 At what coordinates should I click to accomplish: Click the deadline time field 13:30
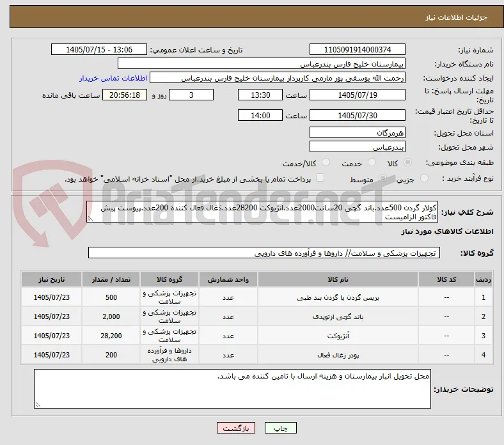tap(260, 95)
